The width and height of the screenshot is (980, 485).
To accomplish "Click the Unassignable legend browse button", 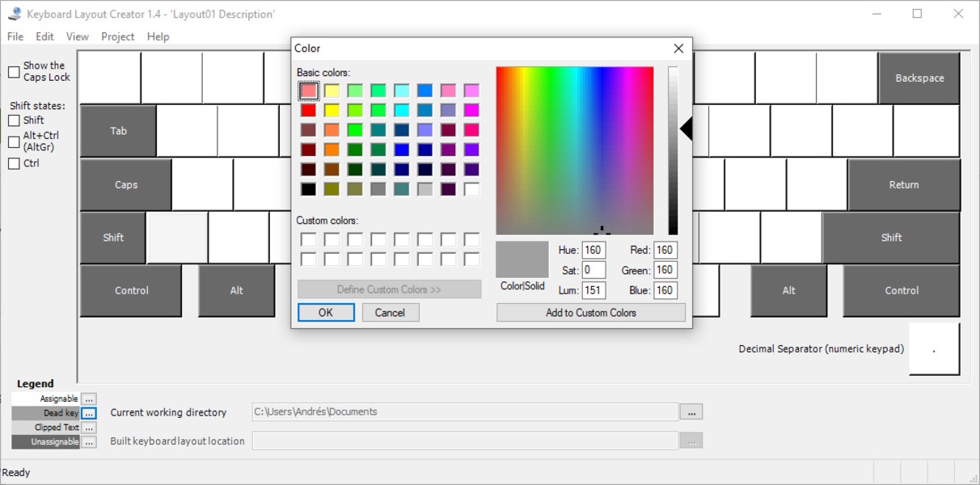I will click(x=89, y=442).
